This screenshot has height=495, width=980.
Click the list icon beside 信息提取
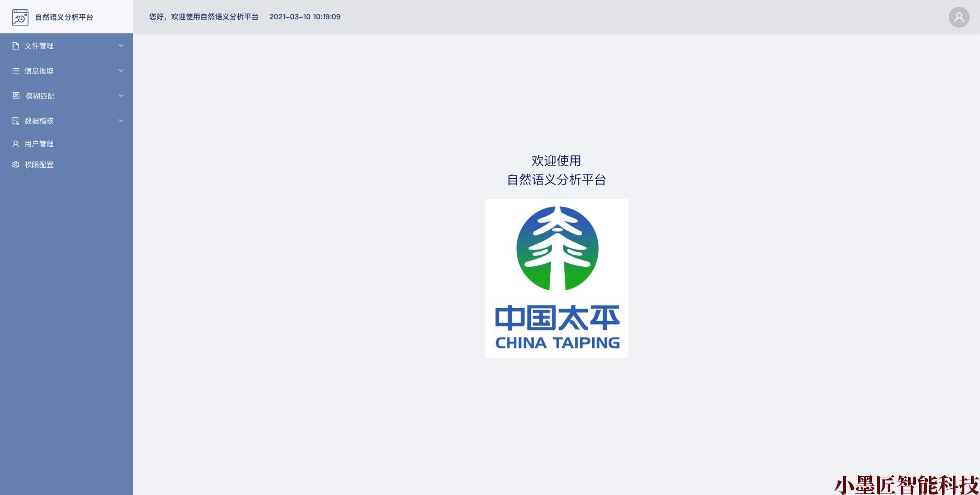[x=16, y=71]
